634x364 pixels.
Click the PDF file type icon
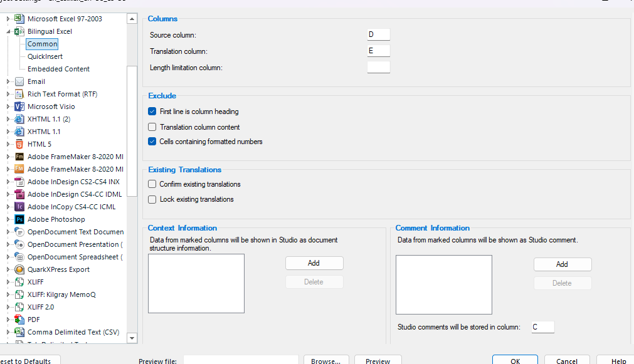pos(19,320)
